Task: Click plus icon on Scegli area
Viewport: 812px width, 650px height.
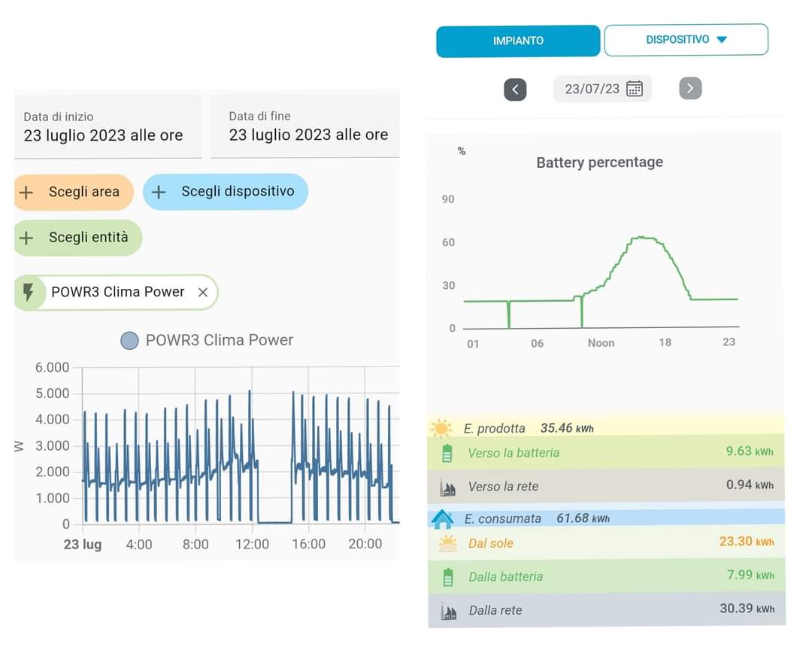Action: tap(26, 193)
